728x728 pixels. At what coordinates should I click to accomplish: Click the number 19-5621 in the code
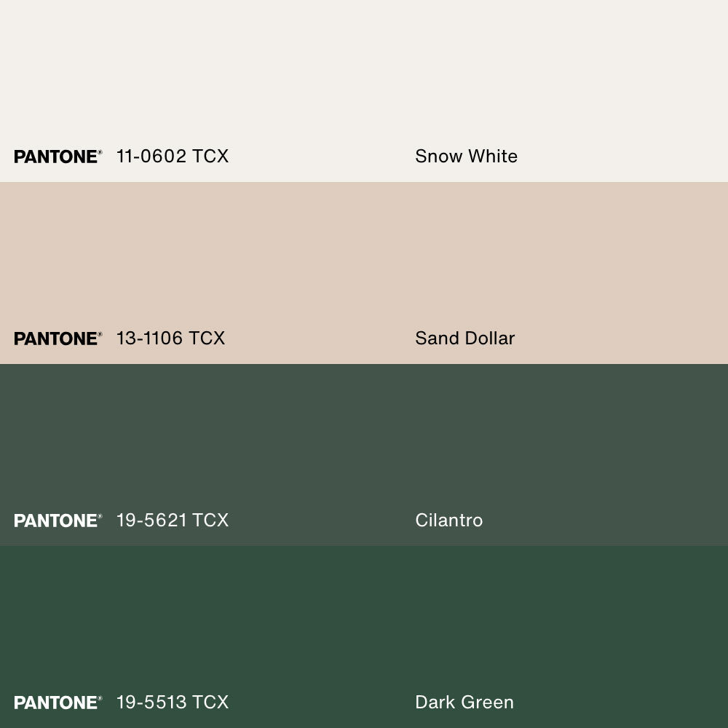(x=151, y=521)
